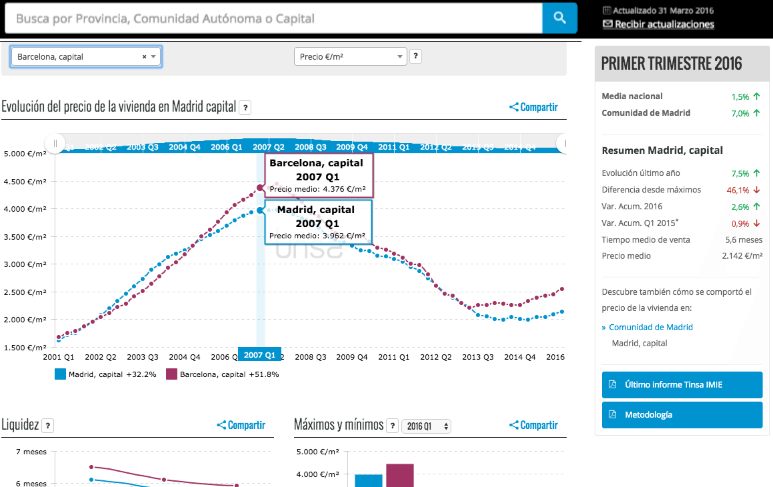Expand the Barcelona, capital dropdown arrow
This screenshot has height=487, width=773.
(154, 57)
